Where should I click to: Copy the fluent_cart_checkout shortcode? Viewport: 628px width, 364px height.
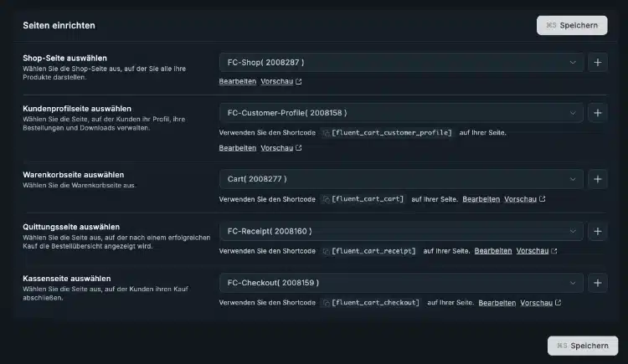(x=327, y=303)
